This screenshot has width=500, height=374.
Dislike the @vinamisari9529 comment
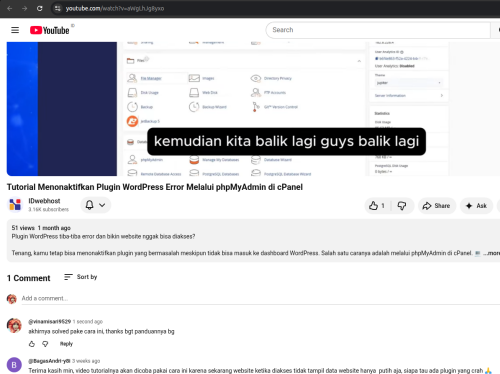click(45, 344)
